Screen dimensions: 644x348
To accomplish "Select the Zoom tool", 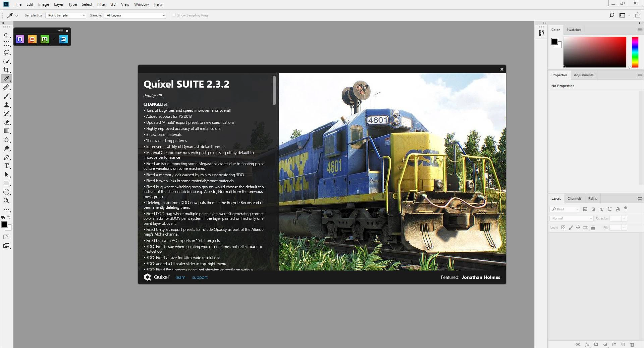I will pyautogui.click(x=6, y=201).
